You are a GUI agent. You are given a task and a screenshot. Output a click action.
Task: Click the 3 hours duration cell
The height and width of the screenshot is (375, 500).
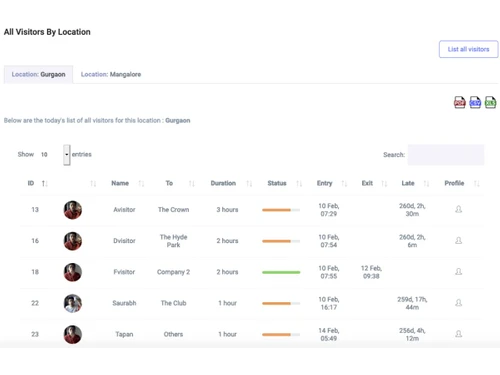tap(227, 210)
